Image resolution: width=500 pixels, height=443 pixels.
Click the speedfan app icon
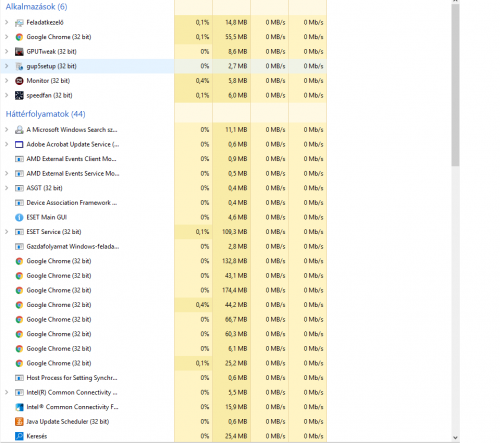coord(19,96)
